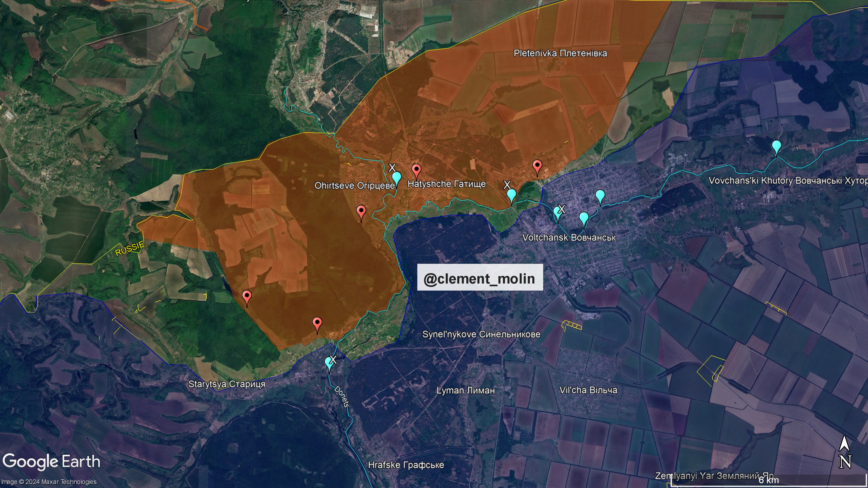Click the Google Earth logo
The image size is (868, 488).
pyautogui.click(x=51, y=462)
